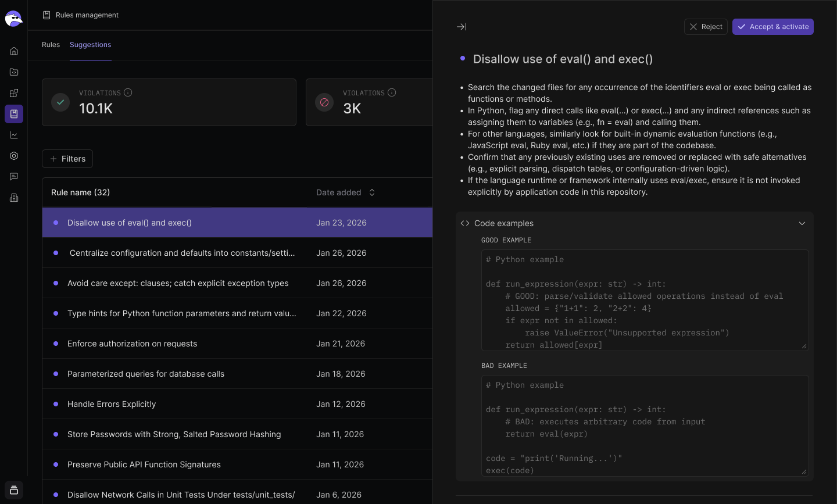This screenshot has width=837, height=504.
Task: Collapse the rule detail side panel
Action: 462,27
